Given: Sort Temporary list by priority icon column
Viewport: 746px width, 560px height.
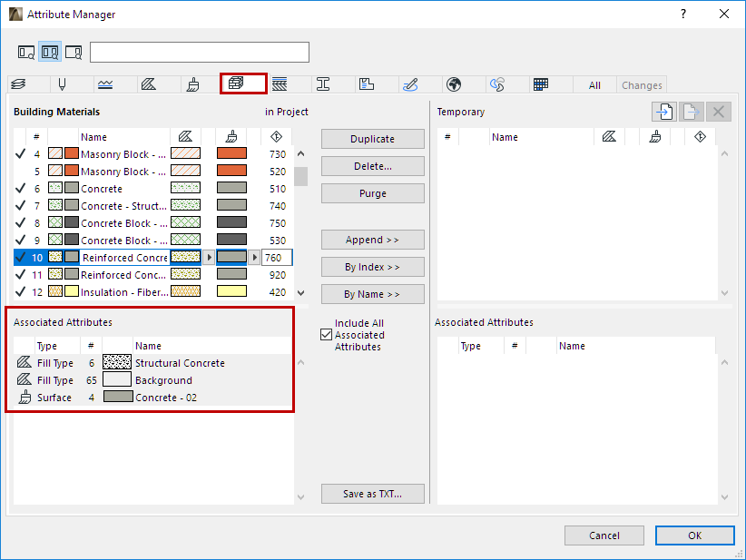Looking at the screenshot, I should [x=700, y=137].
